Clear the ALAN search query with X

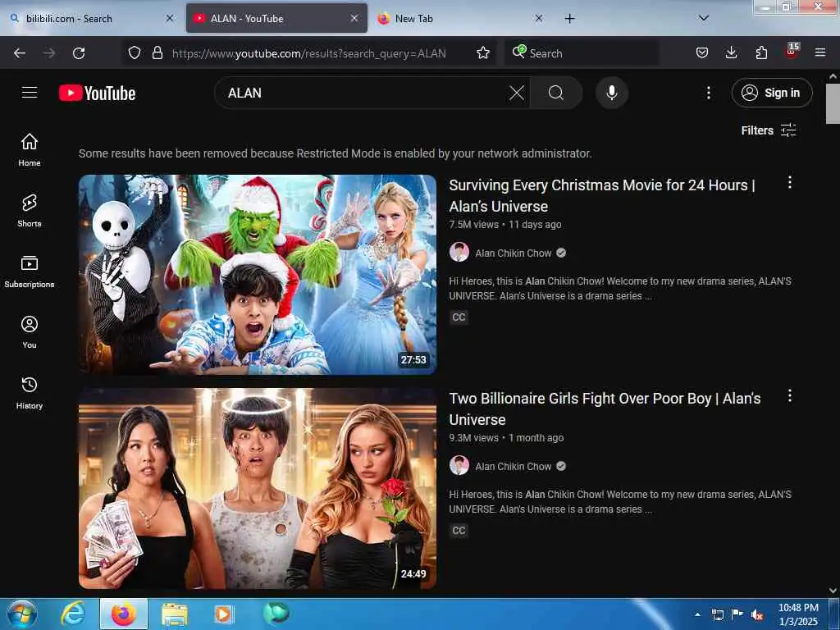click(517, 93)
